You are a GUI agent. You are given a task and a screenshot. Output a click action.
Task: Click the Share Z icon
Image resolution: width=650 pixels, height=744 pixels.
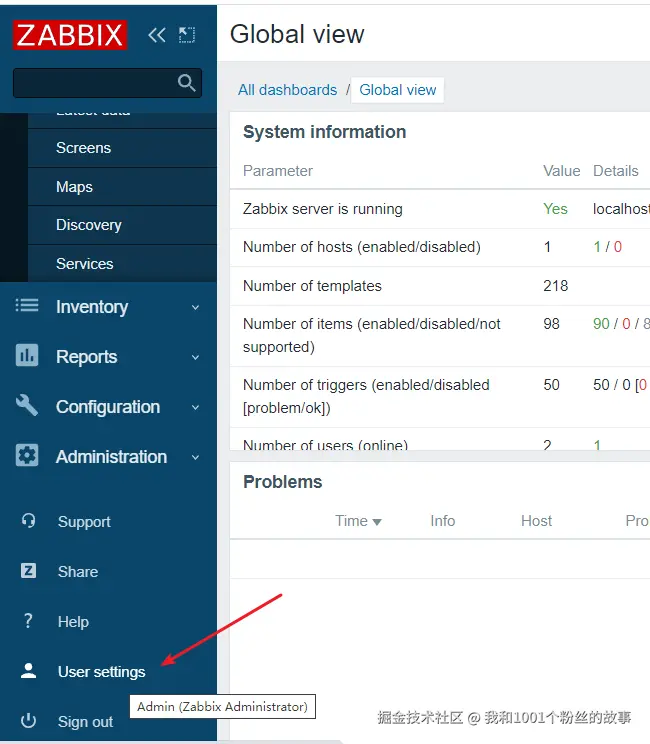coord(28,570)
